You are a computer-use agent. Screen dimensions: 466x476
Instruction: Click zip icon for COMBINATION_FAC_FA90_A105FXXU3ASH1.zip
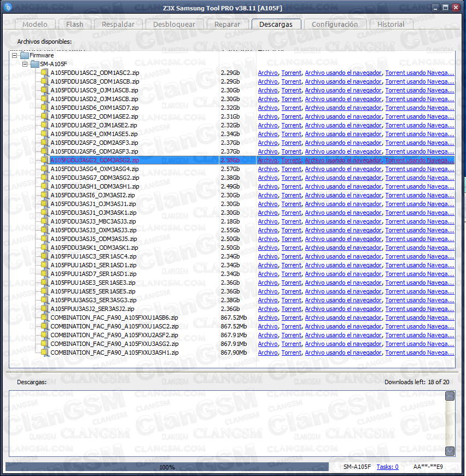pyautogui.click(x=45, y=352)
